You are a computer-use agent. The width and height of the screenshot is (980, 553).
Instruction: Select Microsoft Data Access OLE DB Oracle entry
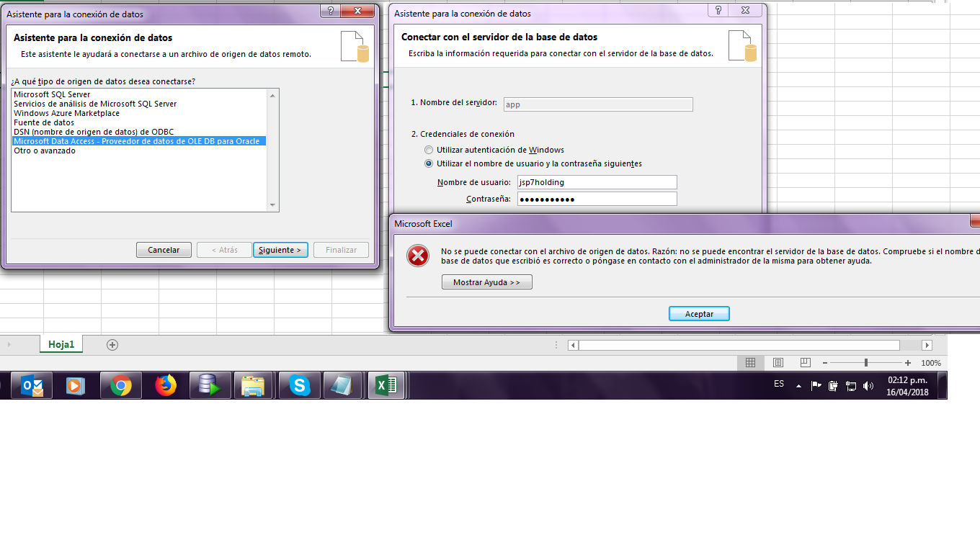(x=140, y=141)
